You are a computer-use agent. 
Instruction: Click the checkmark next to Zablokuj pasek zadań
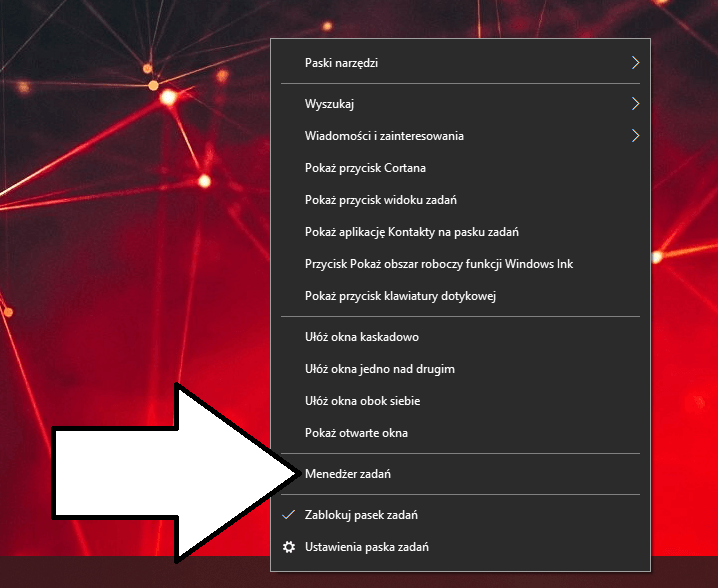[x=288, y=515]
